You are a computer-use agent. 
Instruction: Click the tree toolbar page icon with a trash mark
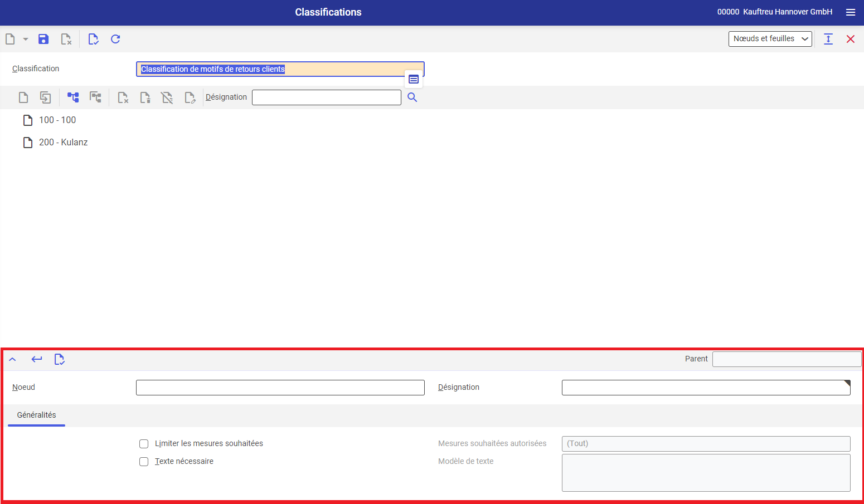click(x=145, y=97)
